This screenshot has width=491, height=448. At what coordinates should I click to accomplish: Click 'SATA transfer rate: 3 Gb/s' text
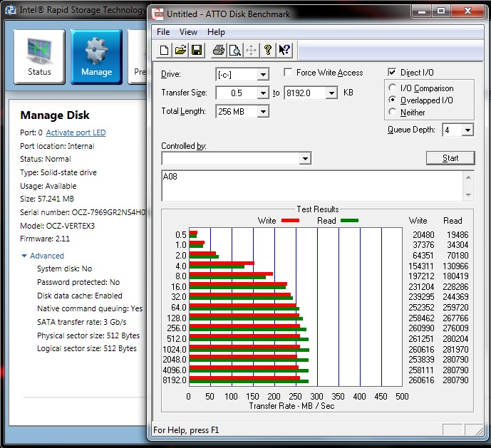click(x=82, y=322)
